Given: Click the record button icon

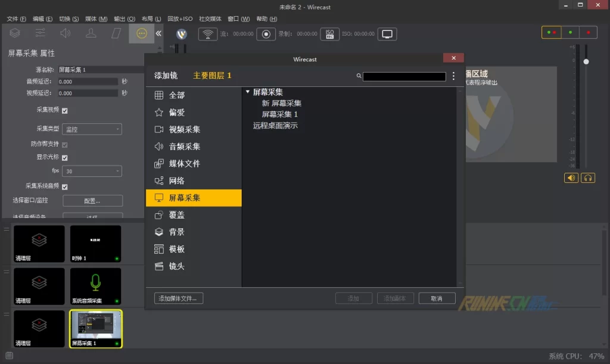Looking at the screenshot, I should pos(267,34).
